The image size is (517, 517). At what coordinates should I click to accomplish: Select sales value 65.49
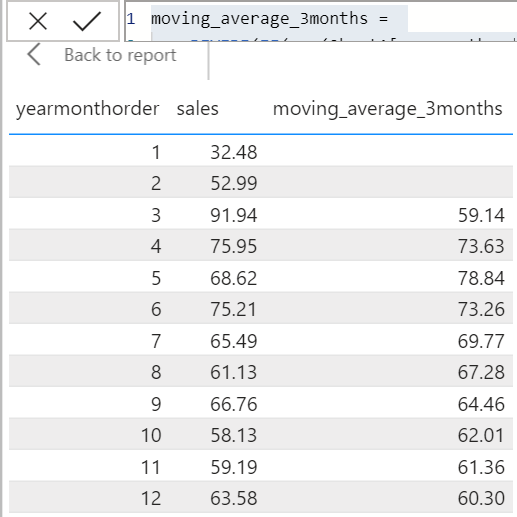(234, 341)
